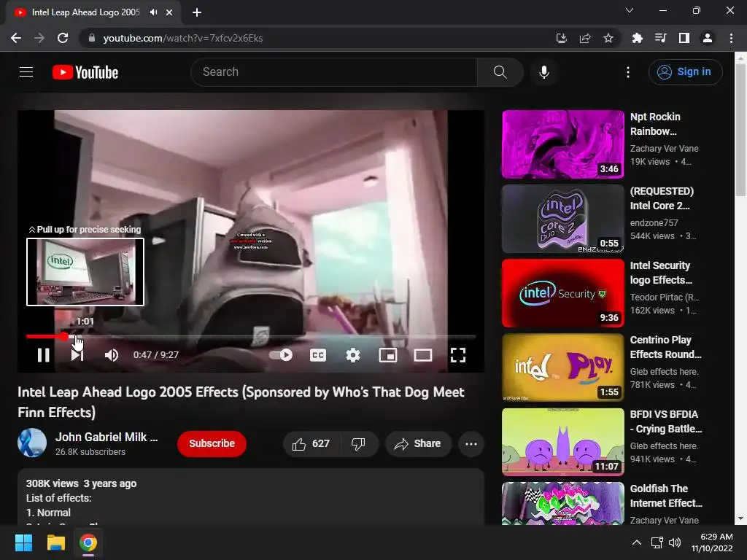Viewport: 747px width, 560px height.
Task: Click the Sign in button
Action: coord(685,72)
